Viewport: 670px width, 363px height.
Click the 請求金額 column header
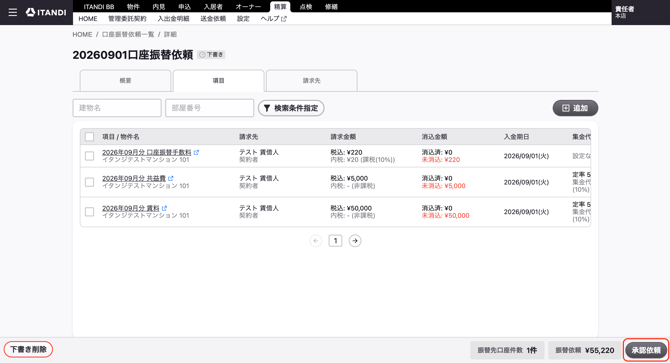[343, 137]
